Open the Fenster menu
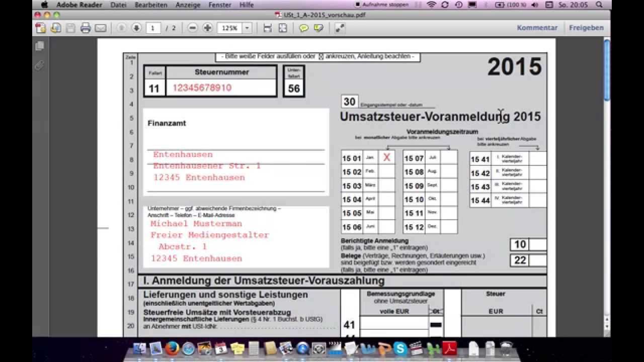Viewport: 644px width, 362px height. tap(220, 5)
